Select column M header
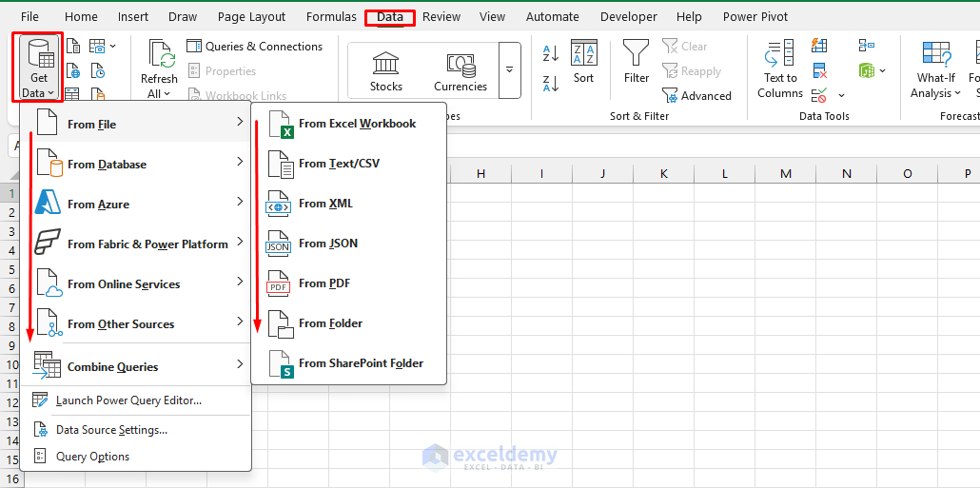Image resolution: width=980 pixels, height=488 pixels. point(786,174)
